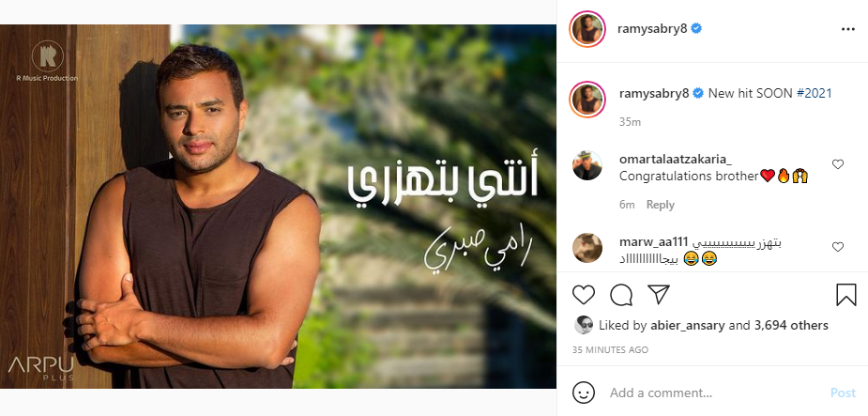
Task: Share post via paper plane icon
Action: tap(659, 294)
